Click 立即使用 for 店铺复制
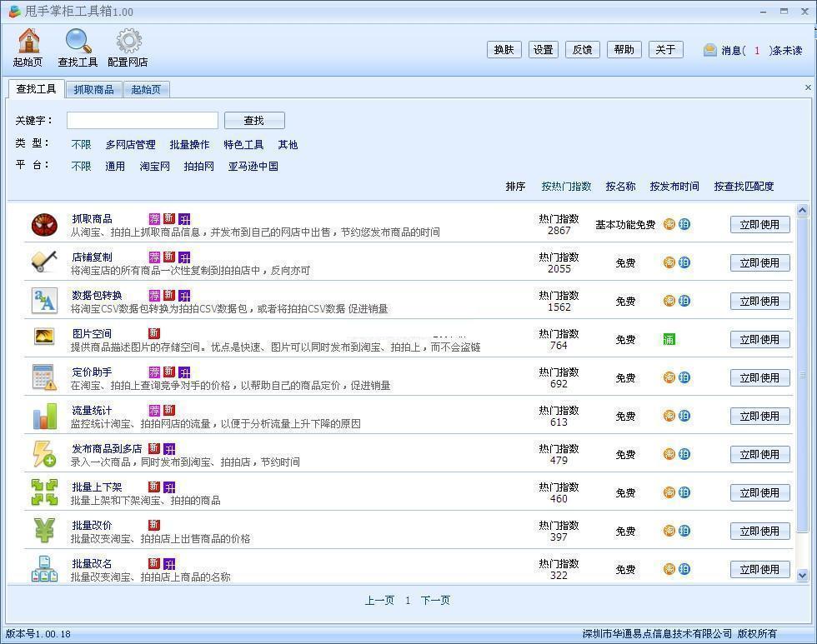 click(759, 263)
